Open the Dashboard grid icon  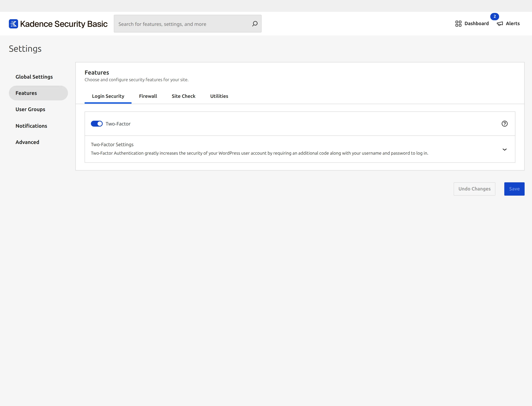(x=458, y=23)
